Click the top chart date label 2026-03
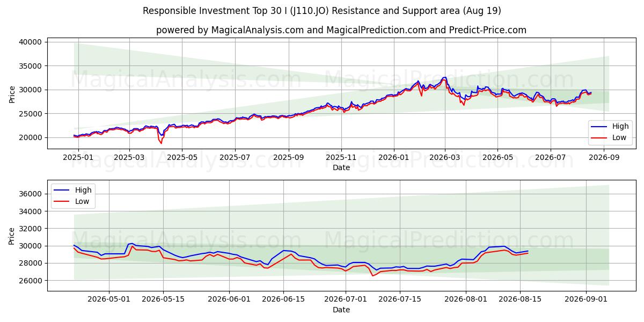This screenshot has height=322, width=644. tap(445, 158)
